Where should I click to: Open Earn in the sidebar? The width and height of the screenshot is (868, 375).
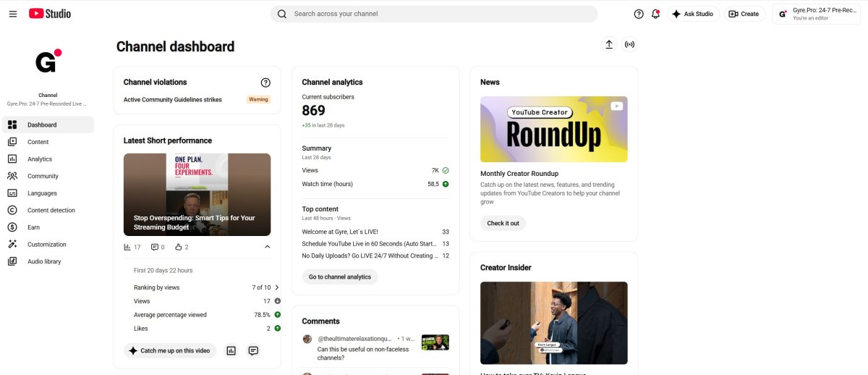point(48,227)
